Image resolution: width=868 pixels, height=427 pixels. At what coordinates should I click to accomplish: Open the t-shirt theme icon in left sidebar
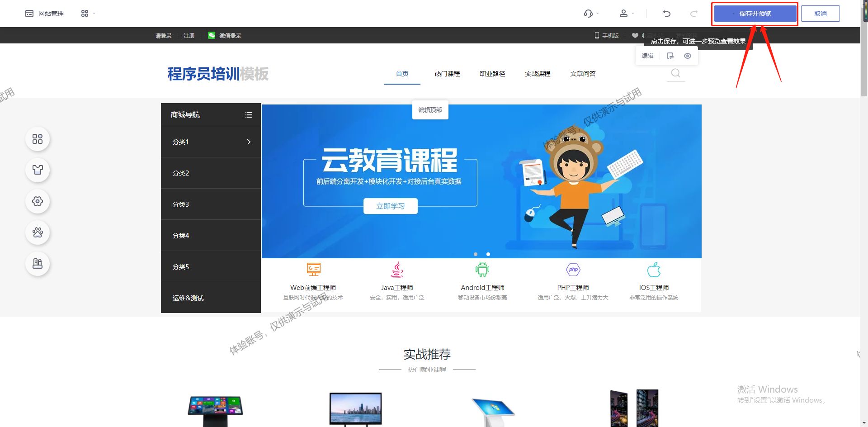pos(38,170)
